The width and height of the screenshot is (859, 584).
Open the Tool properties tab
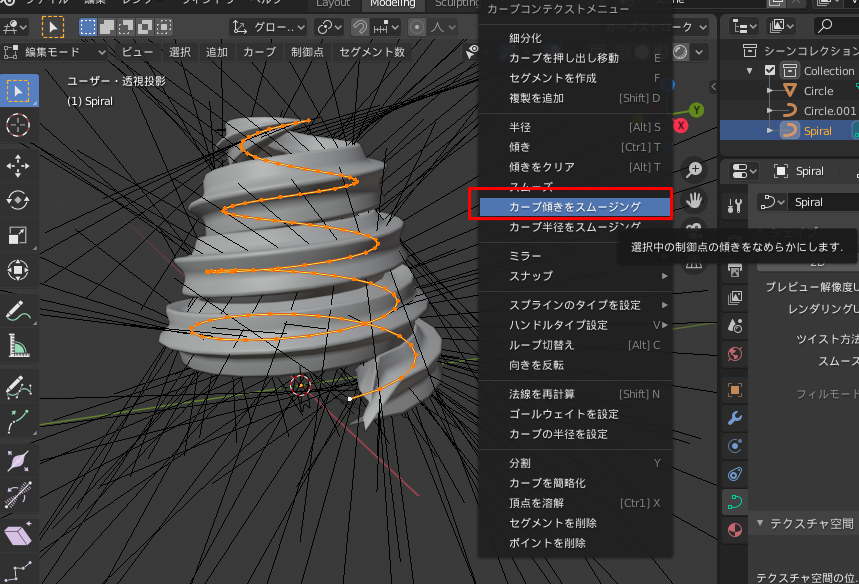coord(735,206)
